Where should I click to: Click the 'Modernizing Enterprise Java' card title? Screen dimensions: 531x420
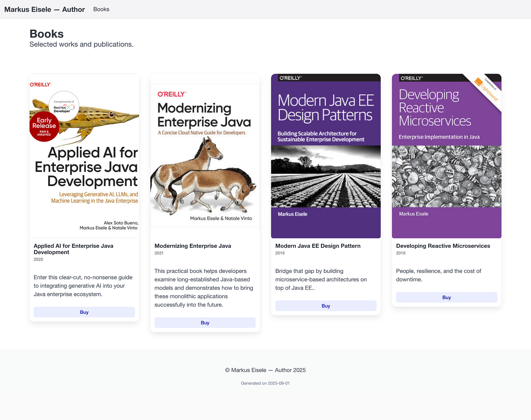[x=193, y=246]
